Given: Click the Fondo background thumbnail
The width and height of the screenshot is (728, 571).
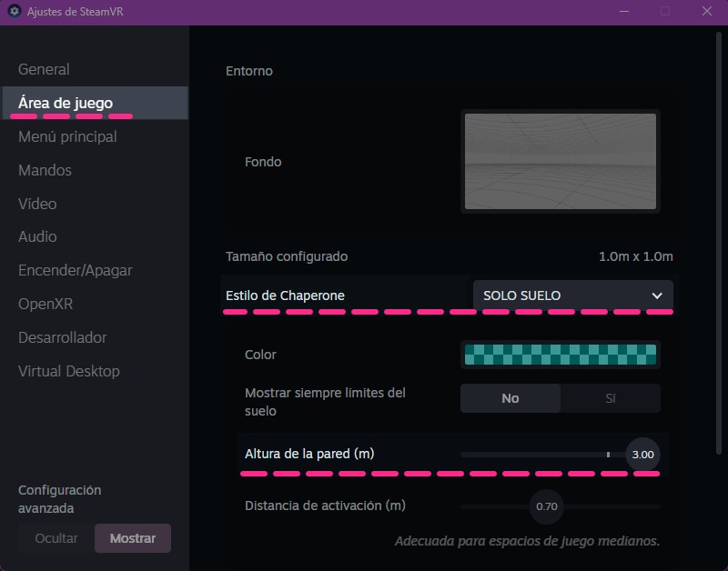Looking at the screenshot, I should pos(561,162).
